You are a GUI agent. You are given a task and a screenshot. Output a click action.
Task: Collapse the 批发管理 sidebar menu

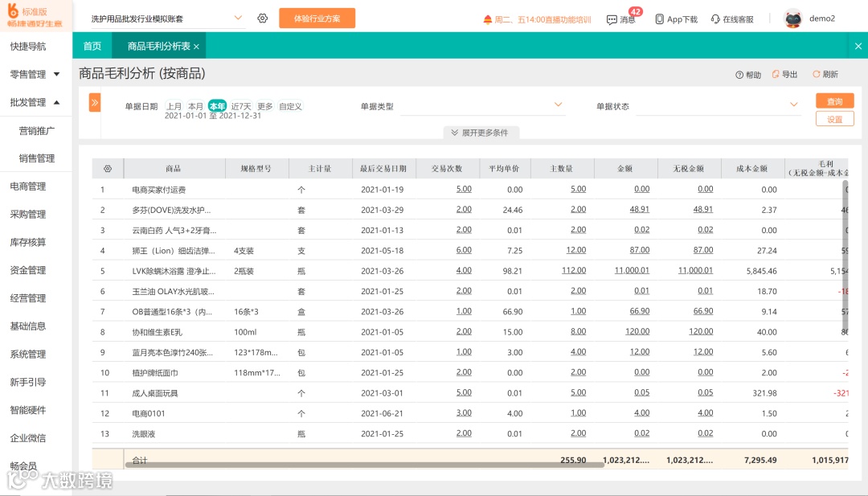click(35, 102)
